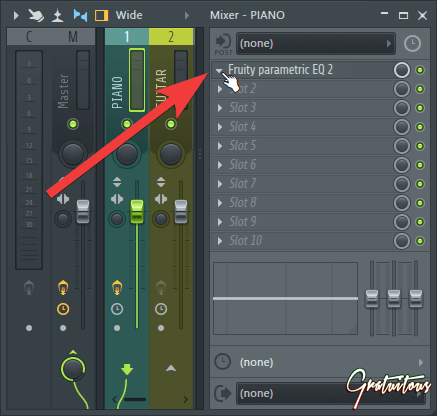
Task: Click the Master track record arm icon
Action: point(63,288)
